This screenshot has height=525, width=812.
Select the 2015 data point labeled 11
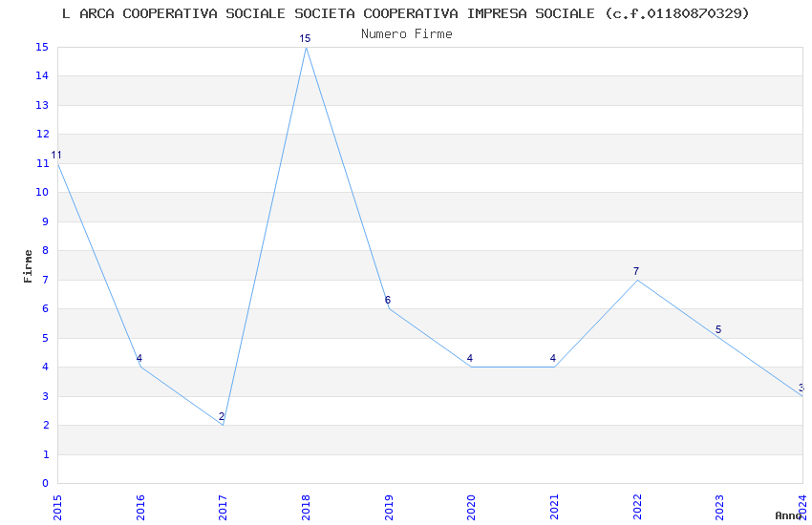58,163
